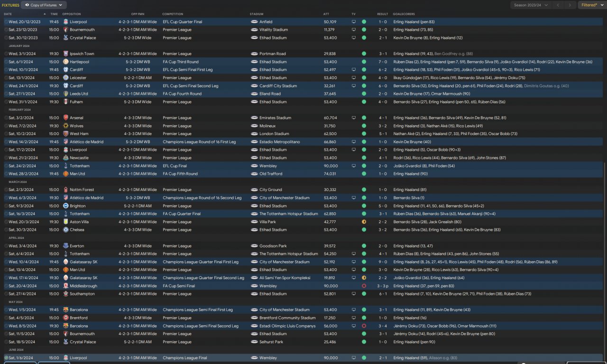The width and height of the screenshot is (607, 364).
Task: Open the Hartlepool club badge
Action: [x=65, y=62]
